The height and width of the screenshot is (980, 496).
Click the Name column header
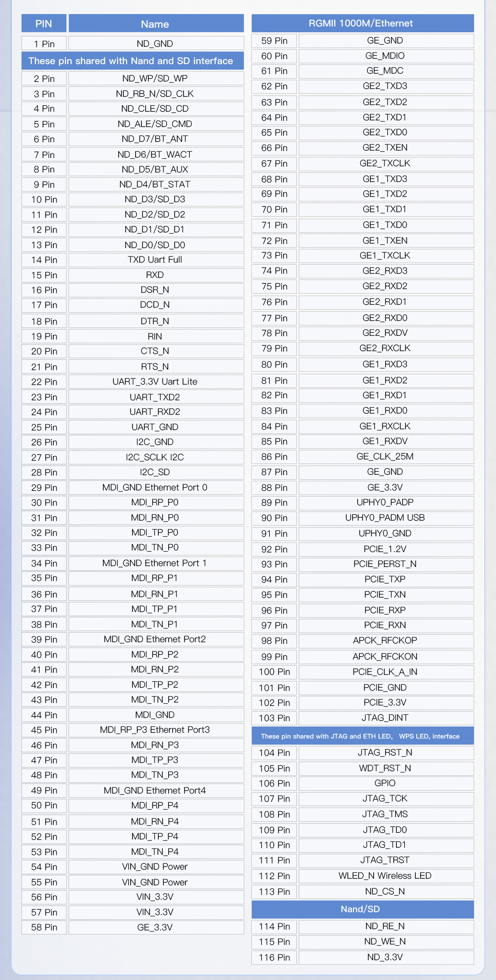155,24
